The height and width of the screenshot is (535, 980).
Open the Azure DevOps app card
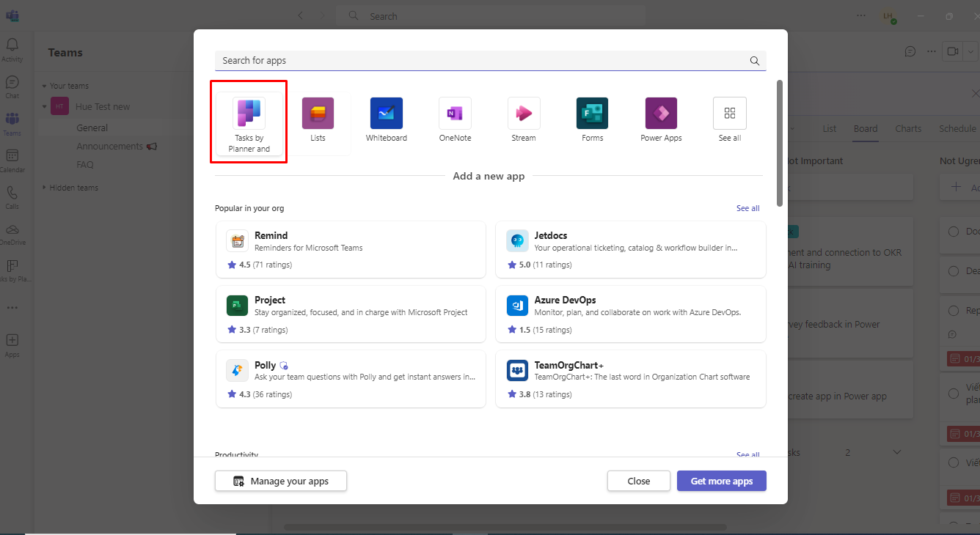coord(631,314)
